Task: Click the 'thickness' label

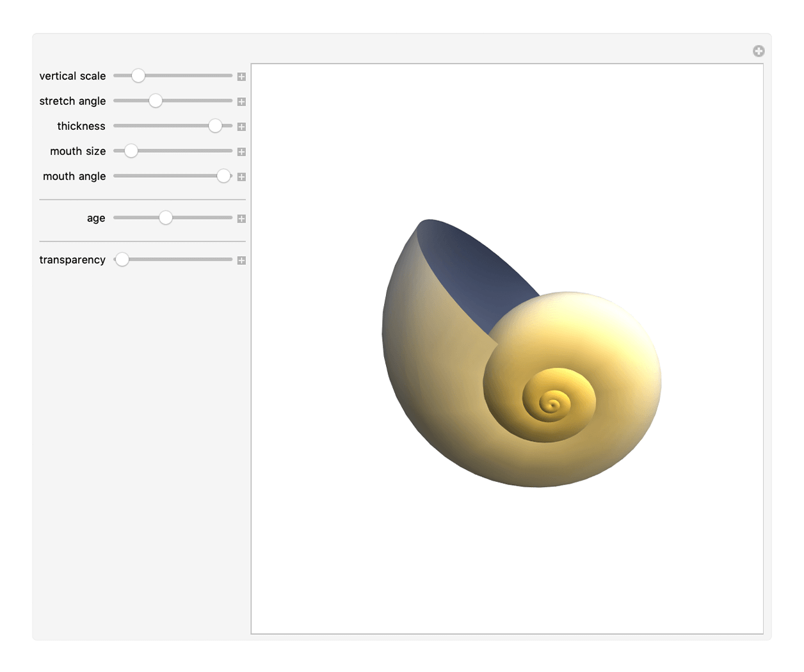Action: tap(81, 126)
